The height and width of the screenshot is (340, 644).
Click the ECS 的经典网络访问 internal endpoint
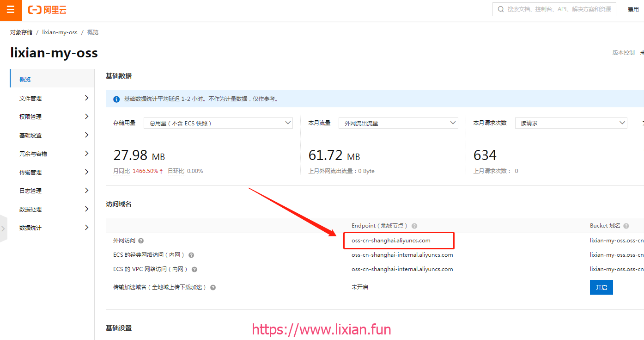[x=402, y=255]
